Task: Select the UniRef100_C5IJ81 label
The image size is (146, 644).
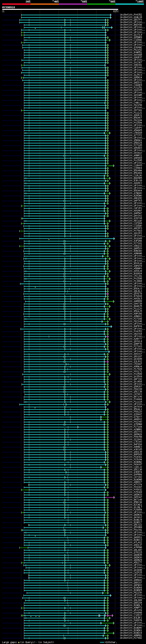Action: [131, 276]
